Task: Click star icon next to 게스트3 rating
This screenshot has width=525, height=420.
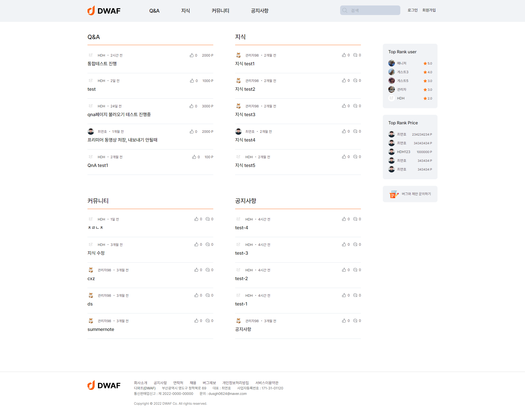Action: pos(425,72)
